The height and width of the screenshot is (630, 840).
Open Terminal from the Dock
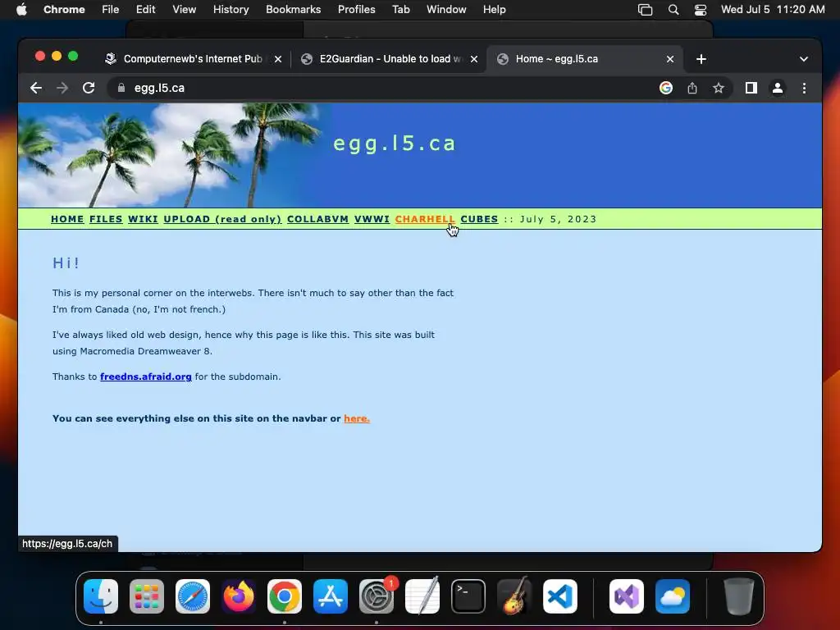point(468,596)
